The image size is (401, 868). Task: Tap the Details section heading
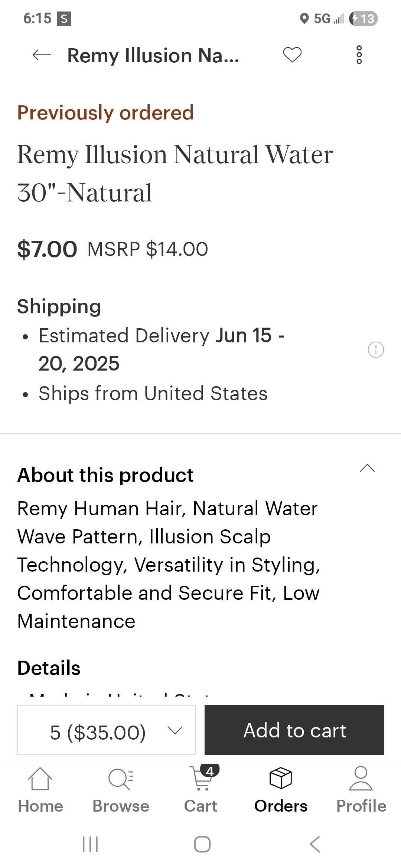tap(49, 668)
